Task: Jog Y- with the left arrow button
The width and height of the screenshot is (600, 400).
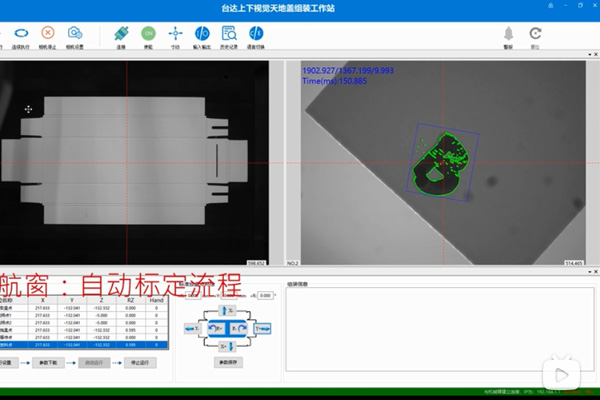Action: pos(192,328)
